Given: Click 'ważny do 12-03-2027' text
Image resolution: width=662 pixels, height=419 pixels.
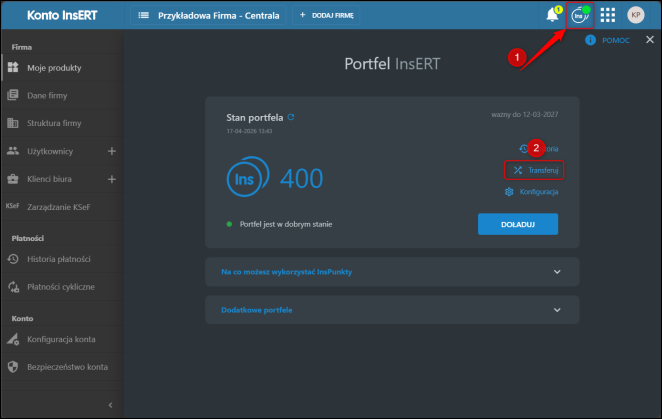Looking at the screenshot, I should [x=524, y=114].
